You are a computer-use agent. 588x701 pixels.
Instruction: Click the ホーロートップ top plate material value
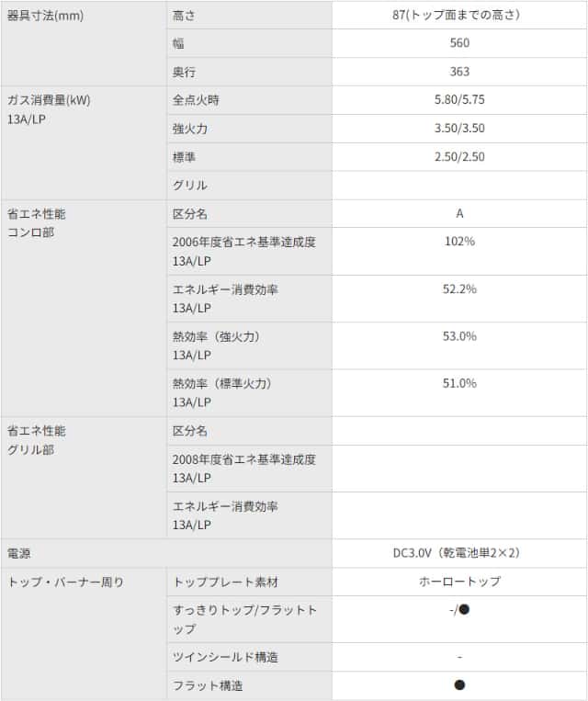click(459, 582)
